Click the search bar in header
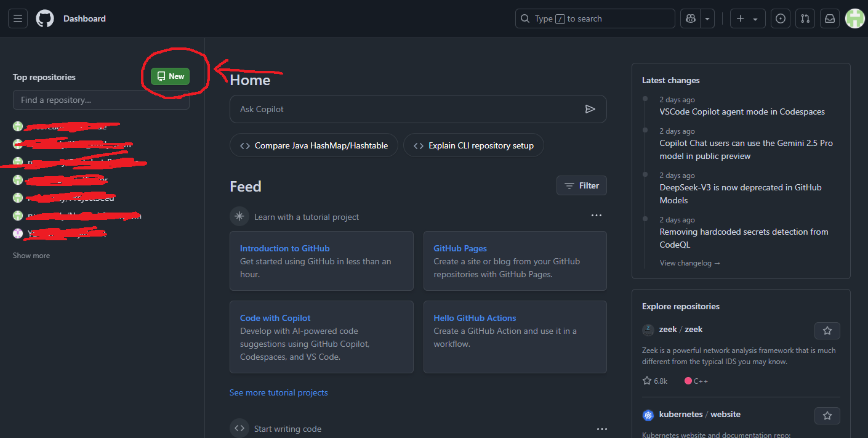 (595, 18)
